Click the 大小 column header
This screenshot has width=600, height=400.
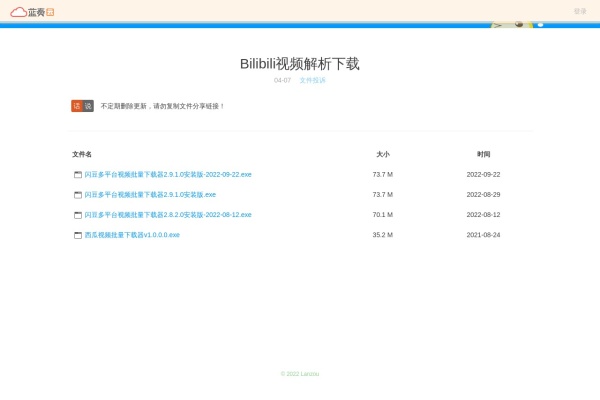[382, 154]
